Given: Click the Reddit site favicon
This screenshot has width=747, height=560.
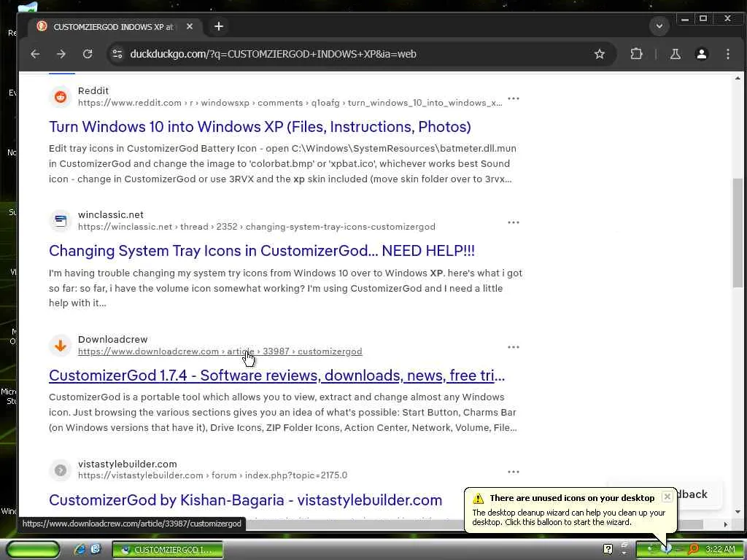Looking at the screenshot, I should coord(61,97).
